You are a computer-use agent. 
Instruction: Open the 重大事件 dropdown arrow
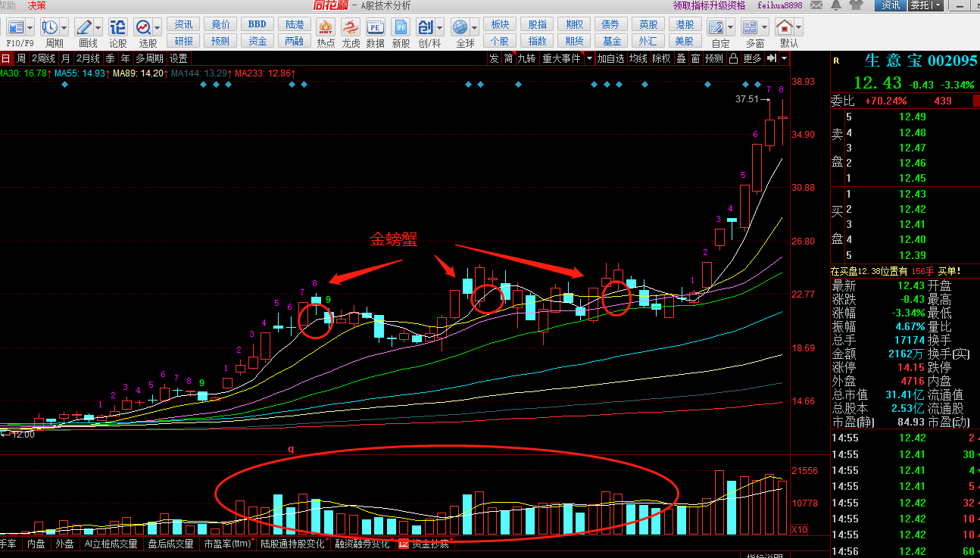click(588, 58)
